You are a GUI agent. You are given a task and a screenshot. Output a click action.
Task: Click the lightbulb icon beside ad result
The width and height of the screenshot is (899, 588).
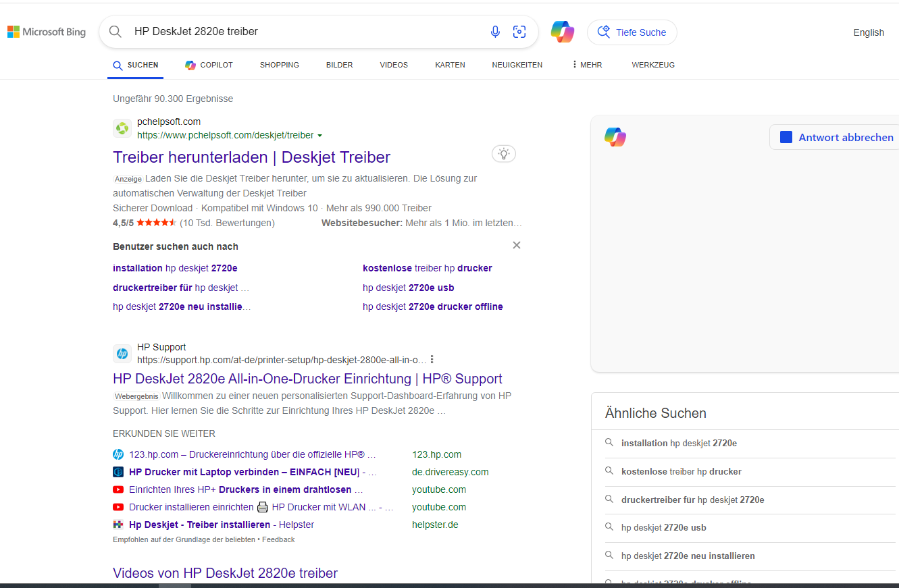click(x=503, y=154)
